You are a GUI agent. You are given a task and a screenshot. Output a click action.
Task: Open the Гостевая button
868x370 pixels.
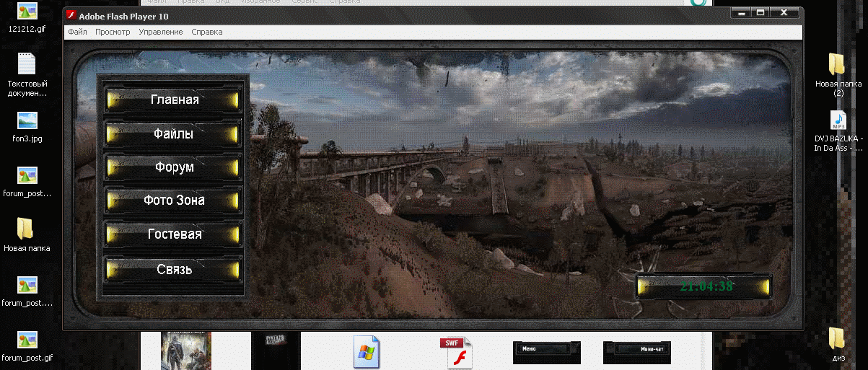click(175, 234)
